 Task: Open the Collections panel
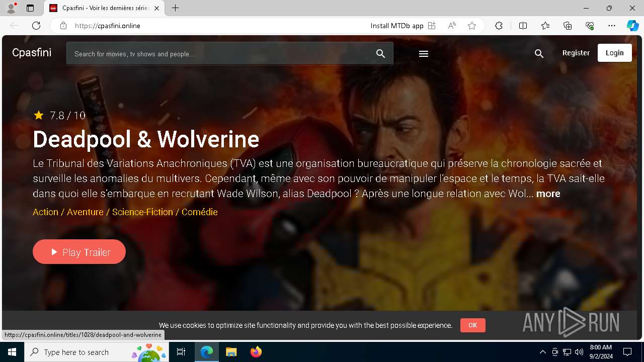tap(568, 26)
